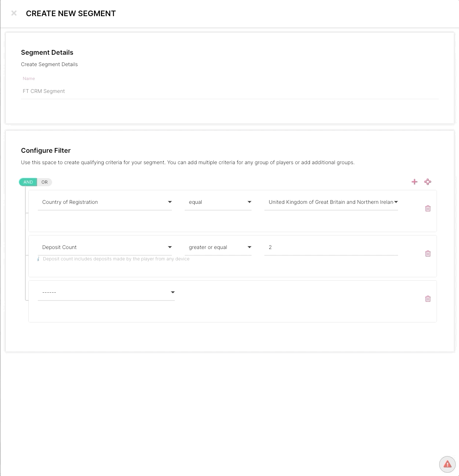Click the add group icon
Image resolution: width=459 pixels, height=476 pixels.
tap(428, 182)
